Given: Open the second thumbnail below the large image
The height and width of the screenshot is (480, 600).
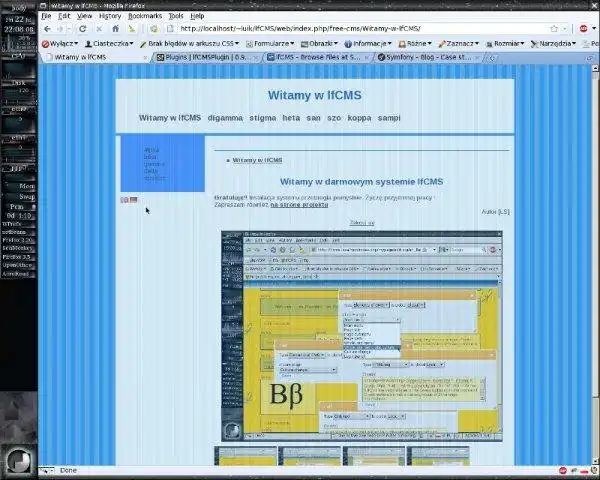Looking at the screenshot, I should 310,456.
